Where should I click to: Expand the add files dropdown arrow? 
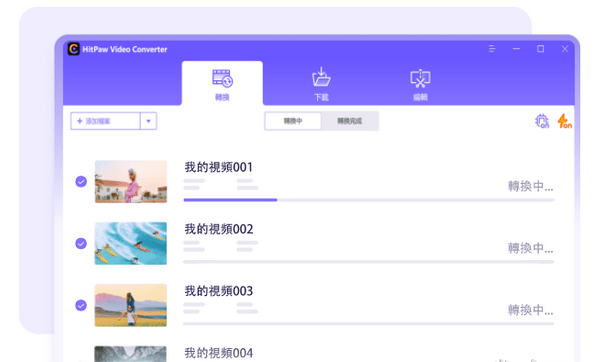pyautogui.click(x=148, y=121)
